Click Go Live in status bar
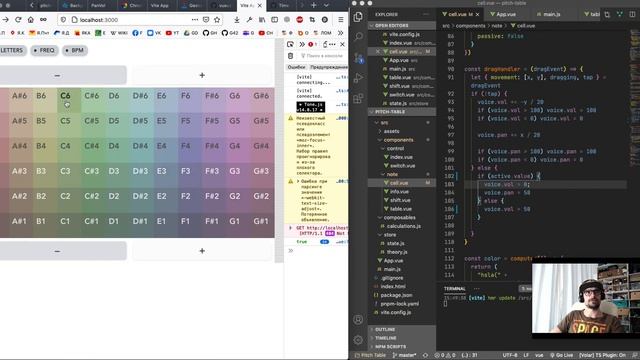 pos(561,355)
